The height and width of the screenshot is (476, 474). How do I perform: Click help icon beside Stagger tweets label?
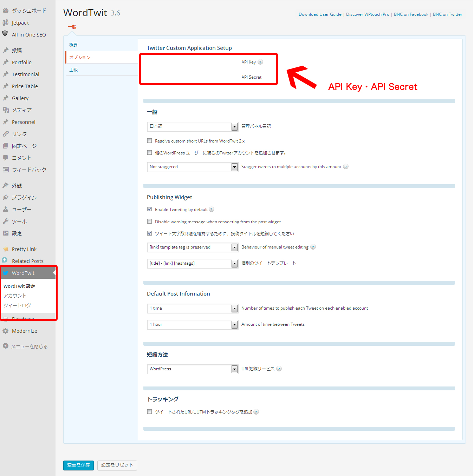coord(346,167)
